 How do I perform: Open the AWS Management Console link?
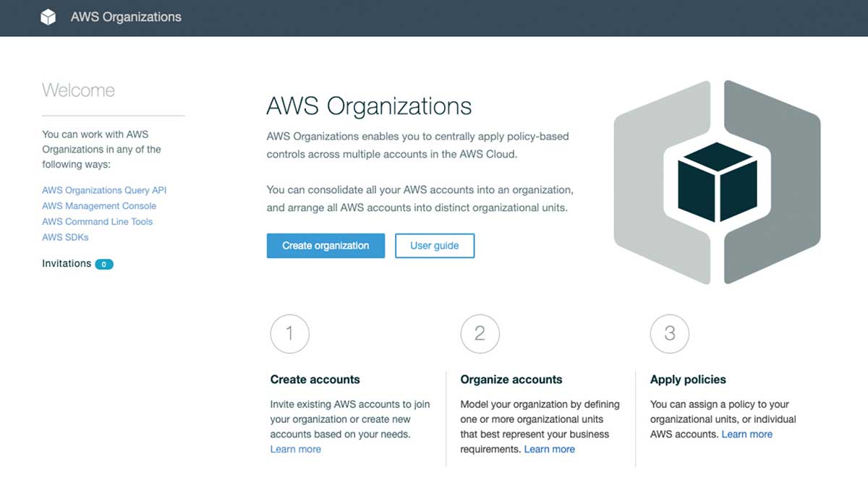tap(98, 205)
